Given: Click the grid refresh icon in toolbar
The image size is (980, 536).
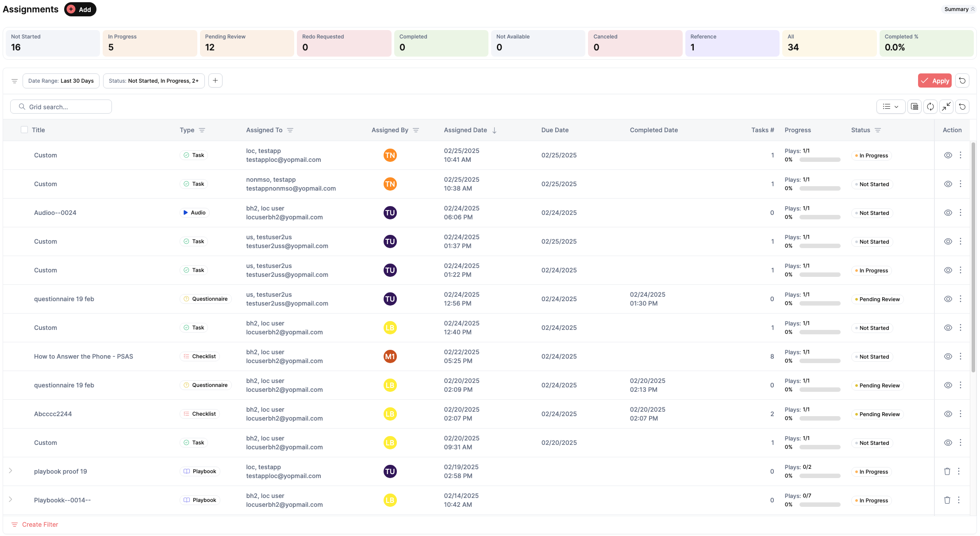Looking at the screenshot, I should point(930,107).
